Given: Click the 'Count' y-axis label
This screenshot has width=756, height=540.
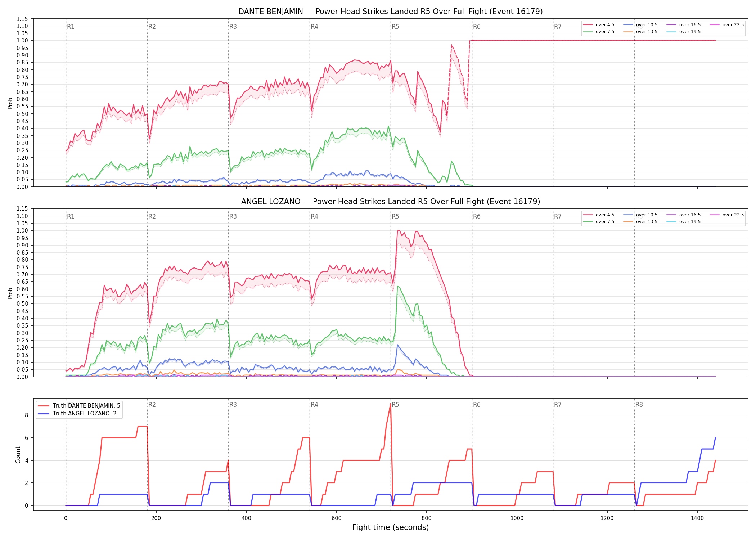Looking at the screenshot, I should coord(18,455).
